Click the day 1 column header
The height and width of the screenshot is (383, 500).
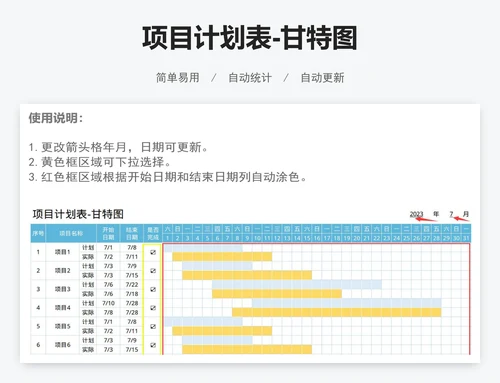167,238
